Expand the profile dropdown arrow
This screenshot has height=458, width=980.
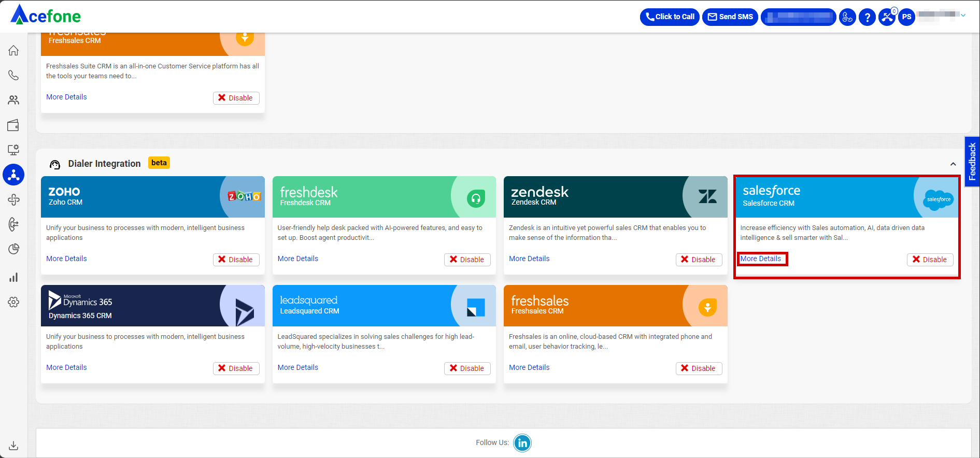pos(963,16)
